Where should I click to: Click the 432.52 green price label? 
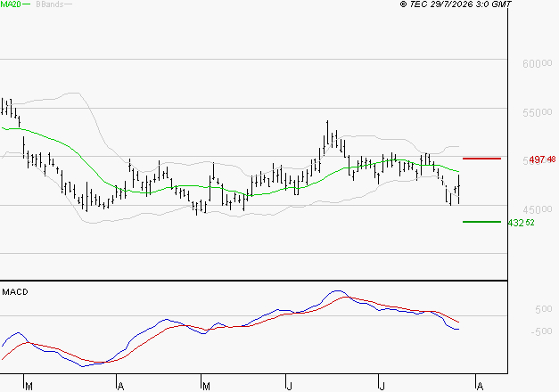(521, 223)
